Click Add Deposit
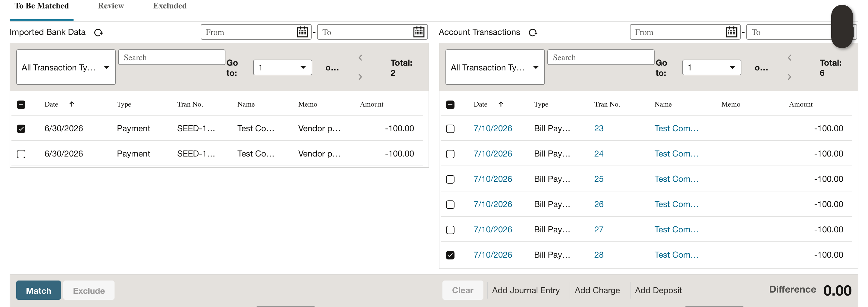 tap(658, 290)
